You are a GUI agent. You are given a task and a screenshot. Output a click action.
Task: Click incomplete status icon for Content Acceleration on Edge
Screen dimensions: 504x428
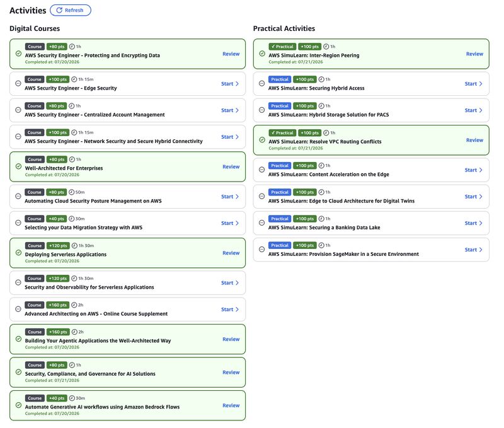pyautogui.click(x=262, y=170)
